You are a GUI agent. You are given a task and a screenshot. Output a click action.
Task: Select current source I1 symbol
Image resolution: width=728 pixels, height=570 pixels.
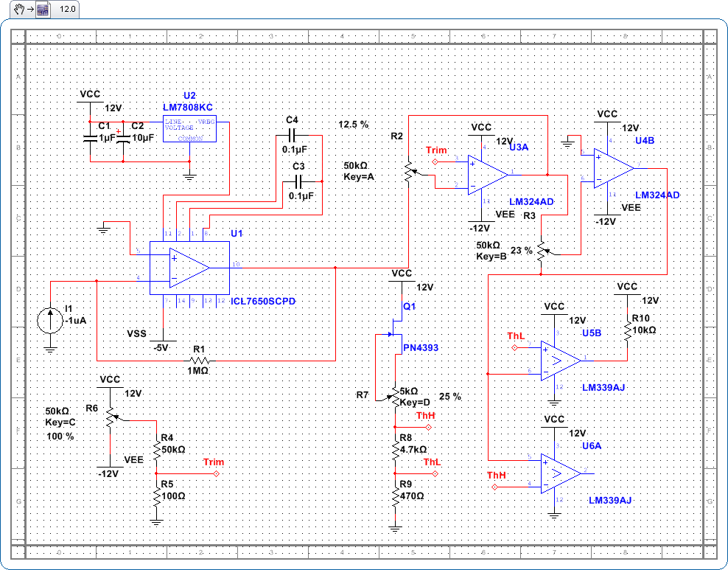(50, 320)
